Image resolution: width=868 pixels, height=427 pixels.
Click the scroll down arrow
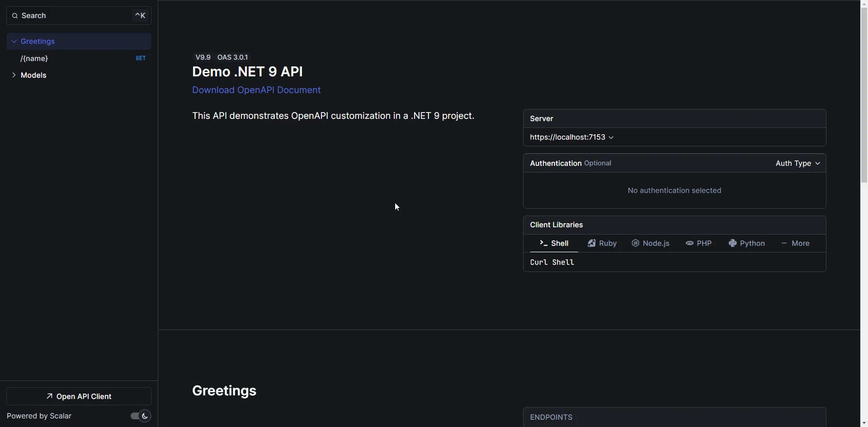864,423
